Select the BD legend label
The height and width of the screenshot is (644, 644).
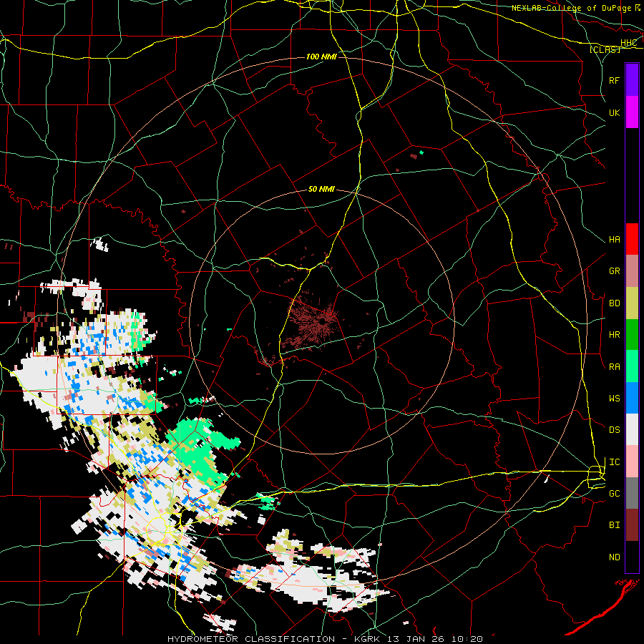pos(614,303)
